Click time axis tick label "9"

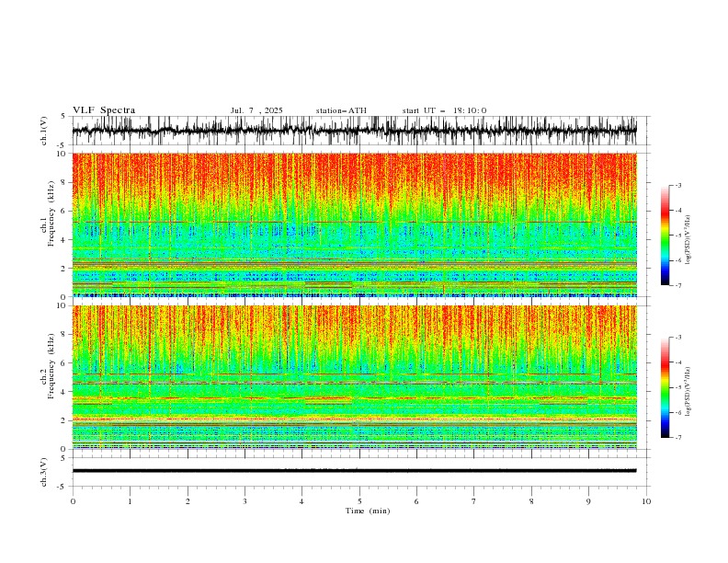tap(588, 501)
